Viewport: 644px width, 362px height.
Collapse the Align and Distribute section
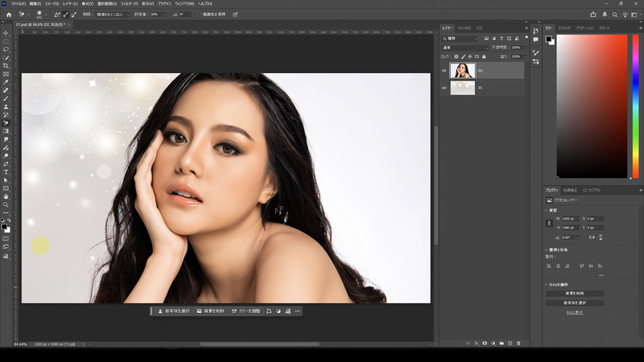pos(547,249)
